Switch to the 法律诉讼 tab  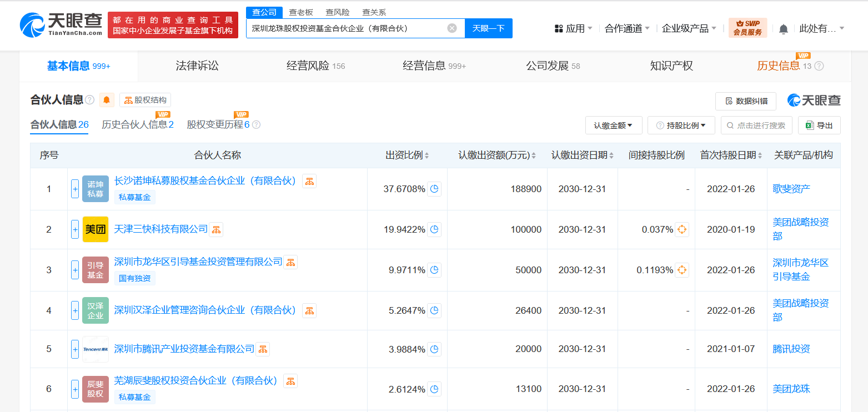(197, 66)
